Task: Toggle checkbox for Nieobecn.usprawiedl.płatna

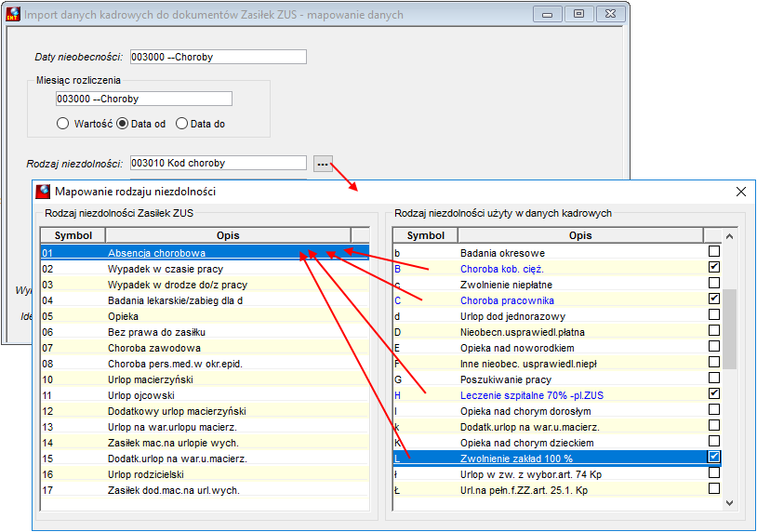Action: click(x=714, y=330)
